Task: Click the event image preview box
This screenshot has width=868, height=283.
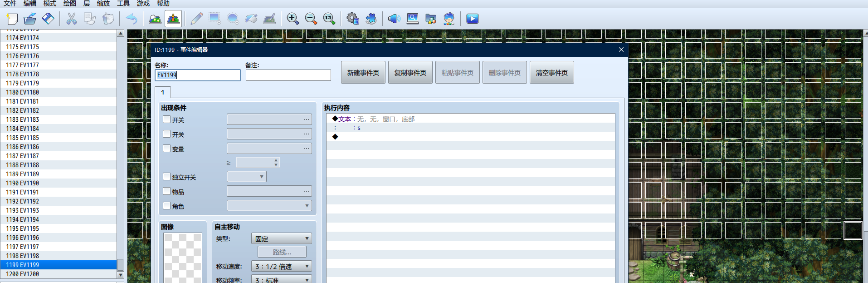Action: (x=183, y=258)
